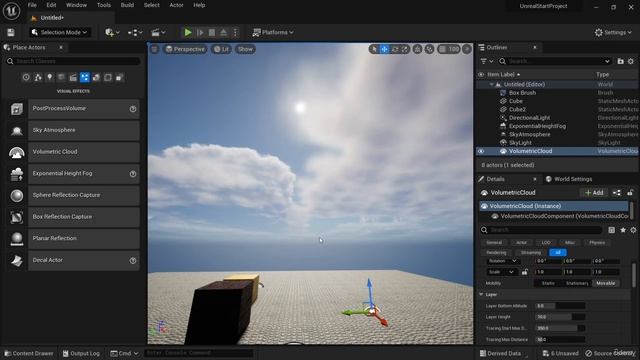The image size is (640, 360).
Task: Open the Blueprints toolbar dropdown
Action: click(135, 32)
